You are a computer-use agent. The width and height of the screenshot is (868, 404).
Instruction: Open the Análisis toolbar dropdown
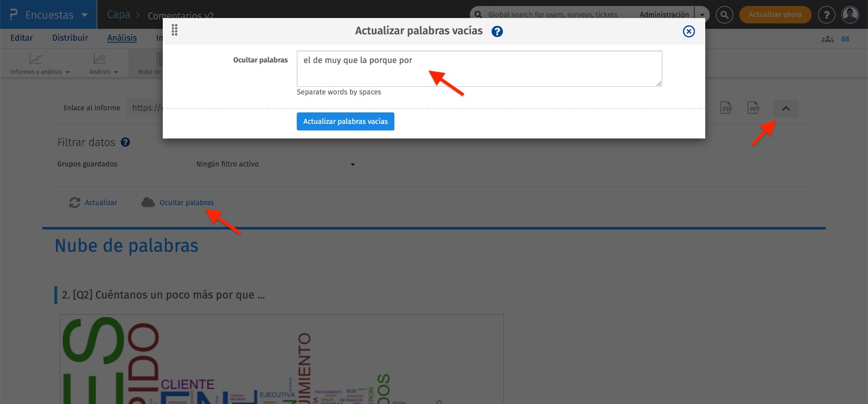(104, 72)
